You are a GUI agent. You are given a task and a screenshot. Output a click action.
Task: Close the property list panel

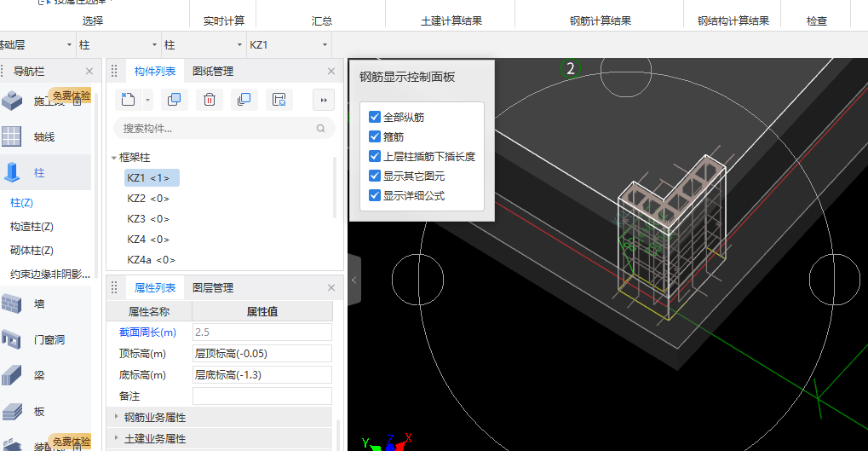coord(331,287)
